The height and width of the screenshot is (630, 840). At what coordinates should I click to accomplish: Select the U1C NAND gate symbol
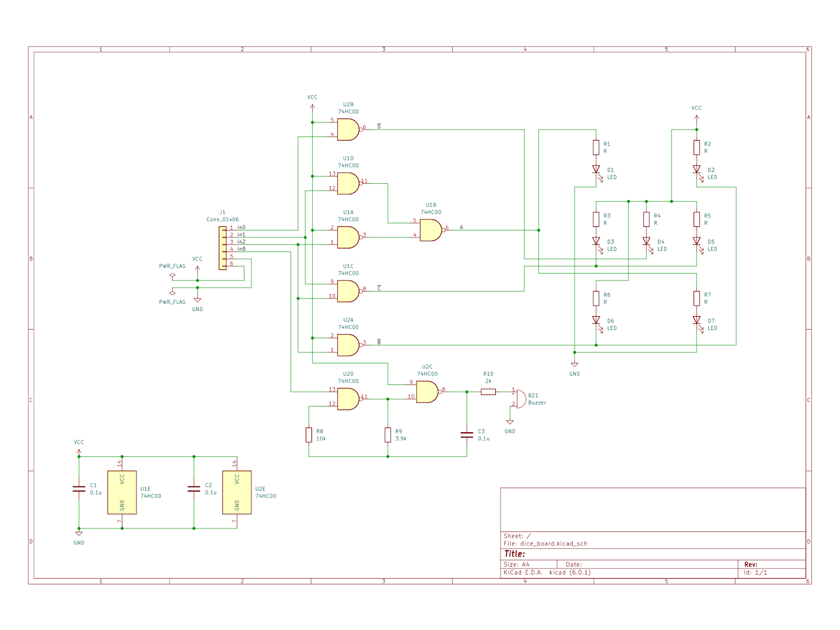pos(348,291)
